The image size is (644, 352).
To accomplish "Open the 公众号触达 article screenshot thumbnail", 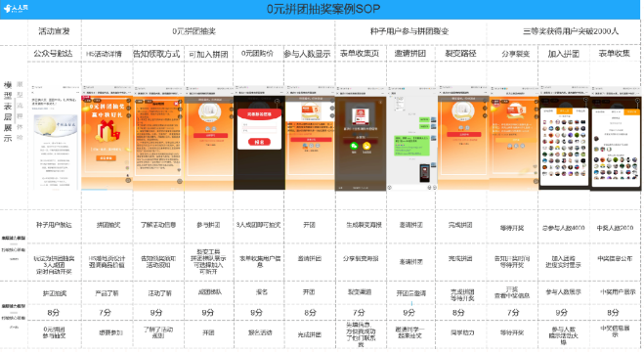I will click(55, 138).
